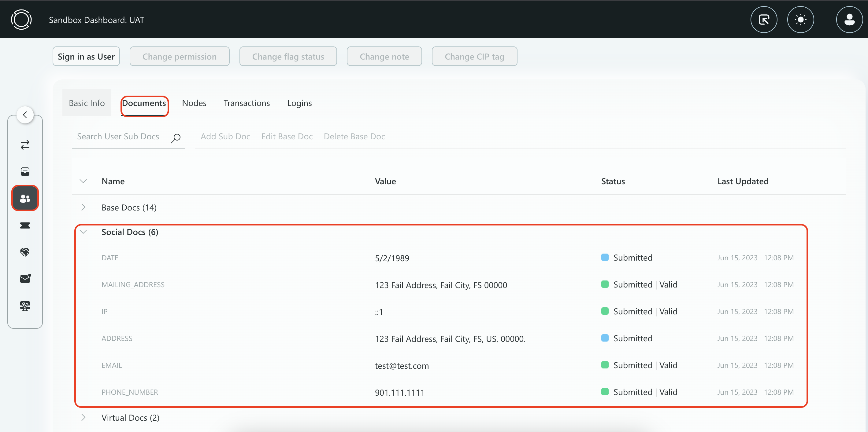Switch to the Basic Info tab
The height and width of the screenshot is (432, 868).
pos(87,103)
